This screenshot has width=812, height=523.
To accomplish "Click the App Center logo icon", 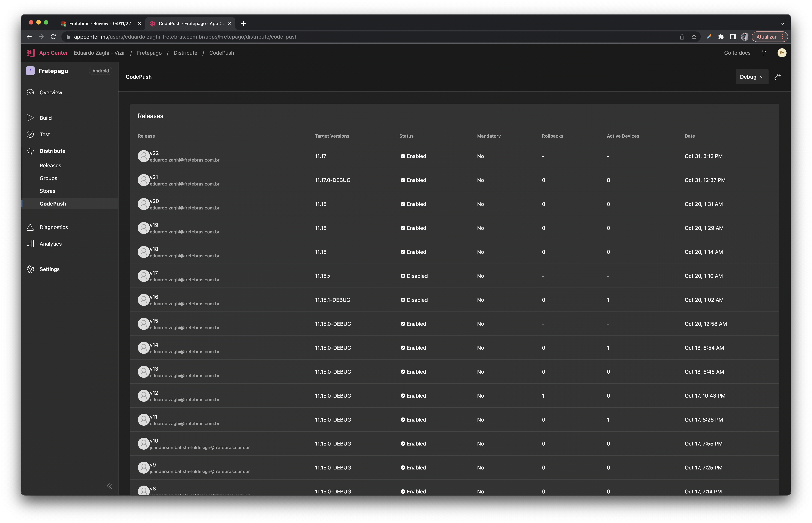I will (x=31, y=53).
